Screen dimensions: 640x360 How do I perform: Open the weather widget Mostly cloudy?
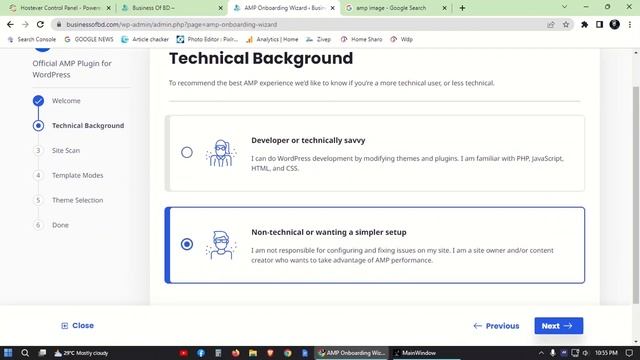(81, 353)
